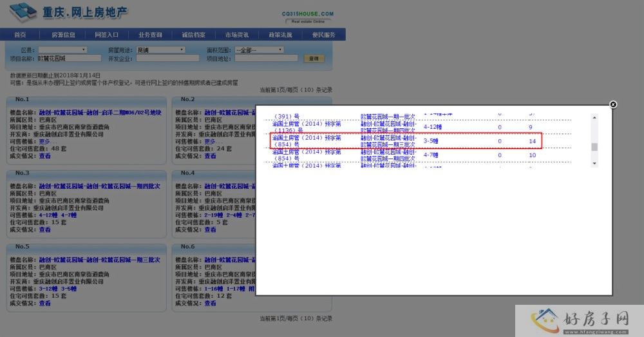Close the popup with the X icon

tap(613, 104)
